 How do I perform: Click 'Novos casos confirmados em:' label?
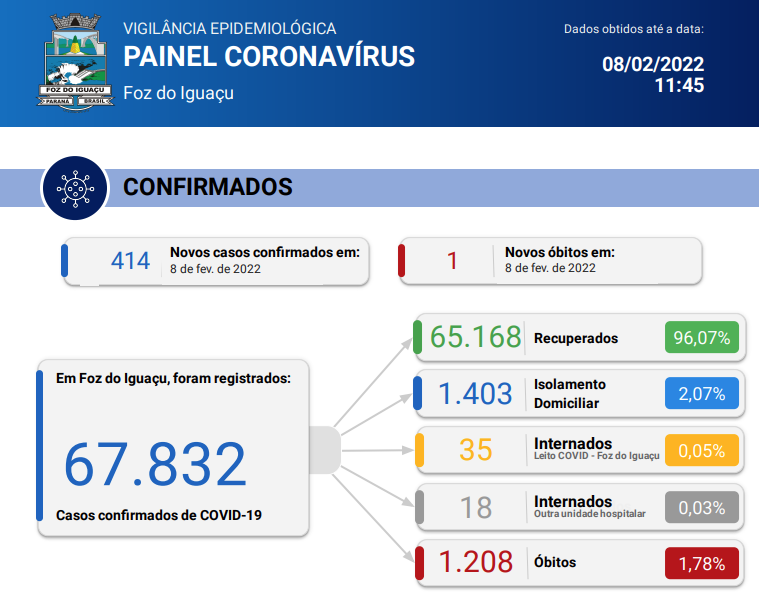point(265,252)
